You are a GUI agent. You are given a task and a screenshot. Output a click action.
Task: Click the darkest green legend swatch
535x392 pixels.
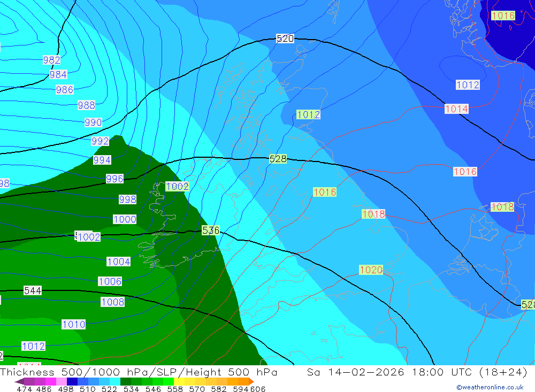tap(126, 382)
